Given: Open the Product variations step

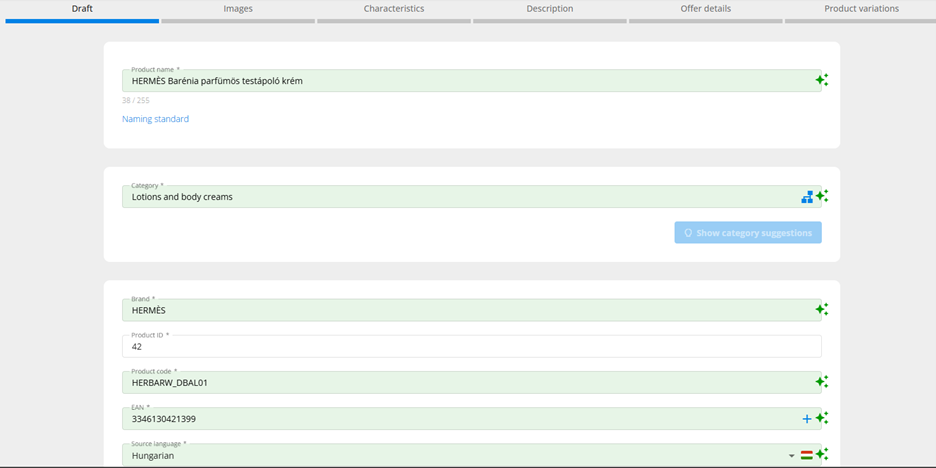Looking at the screenshot, I should pyautogui.click(x=861, y=12).
